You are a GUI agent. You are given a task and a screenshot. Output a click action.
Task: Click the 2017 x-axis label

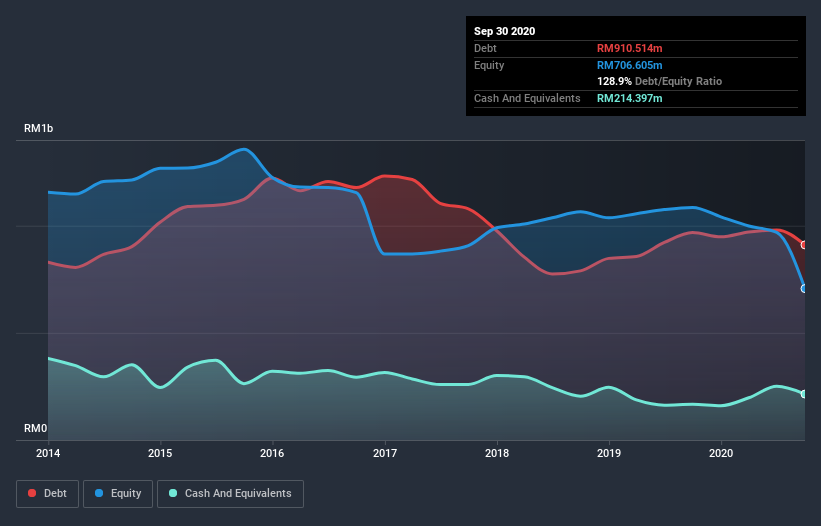click(x=385, y=453)
